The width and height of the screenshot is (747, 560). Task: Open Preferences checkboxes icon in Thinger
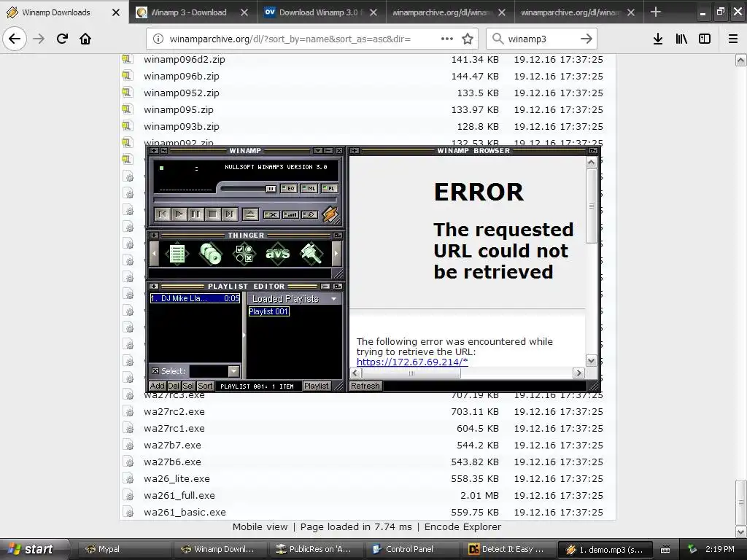click(x=244, y=253)
